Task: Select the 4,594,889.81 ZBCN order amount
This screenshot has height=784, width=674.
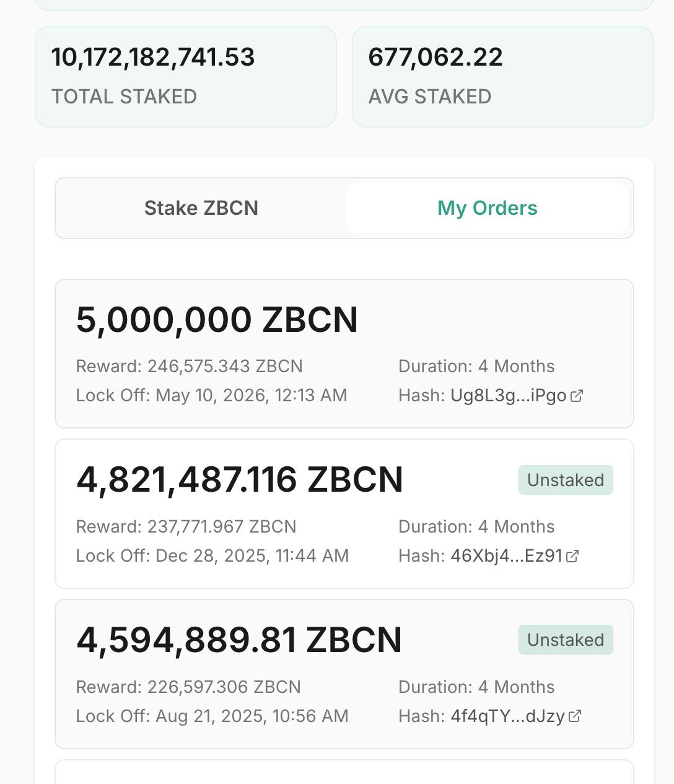Action: click(239, 640)
